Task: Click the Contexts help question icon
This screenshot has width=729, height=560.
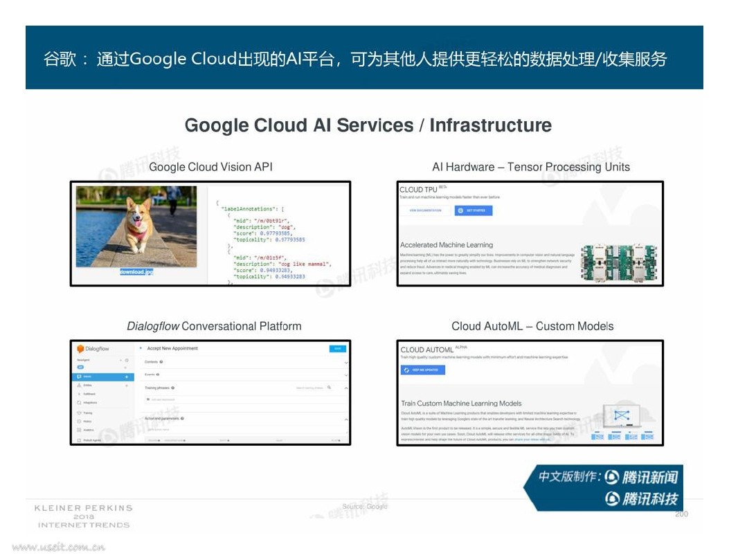Action: 161,361
